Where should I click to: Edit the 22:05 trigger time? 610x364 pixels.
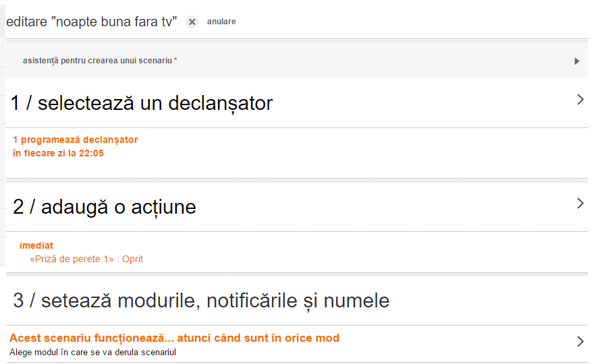click(90, 153)
